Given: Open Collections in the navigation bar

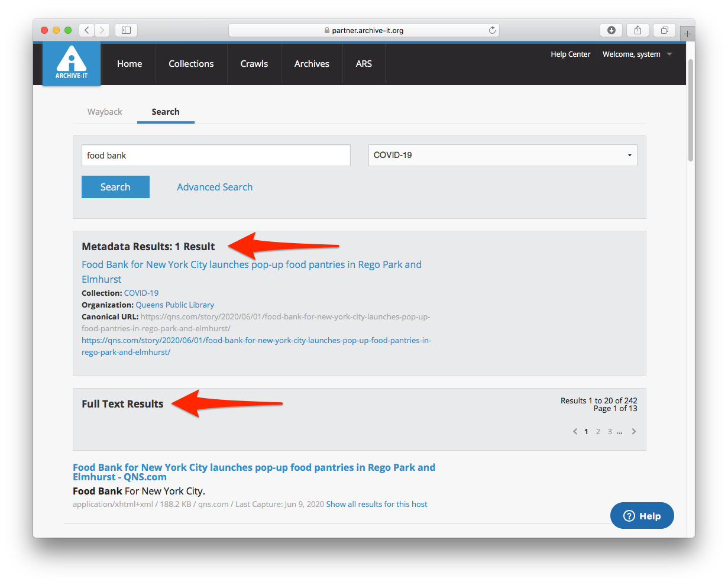Looking at the screenshot, I should [191, 64].
